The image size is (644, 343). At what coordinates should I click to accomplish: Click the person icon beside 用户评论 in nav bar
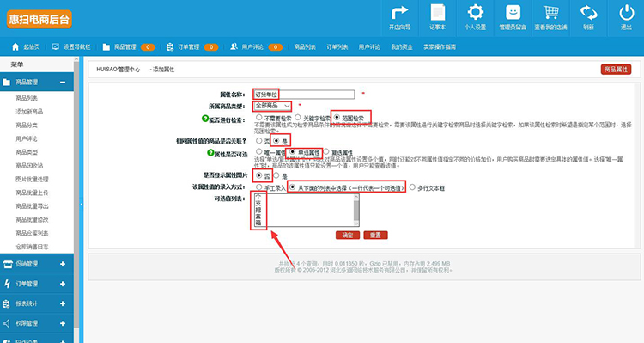(234, 46)
